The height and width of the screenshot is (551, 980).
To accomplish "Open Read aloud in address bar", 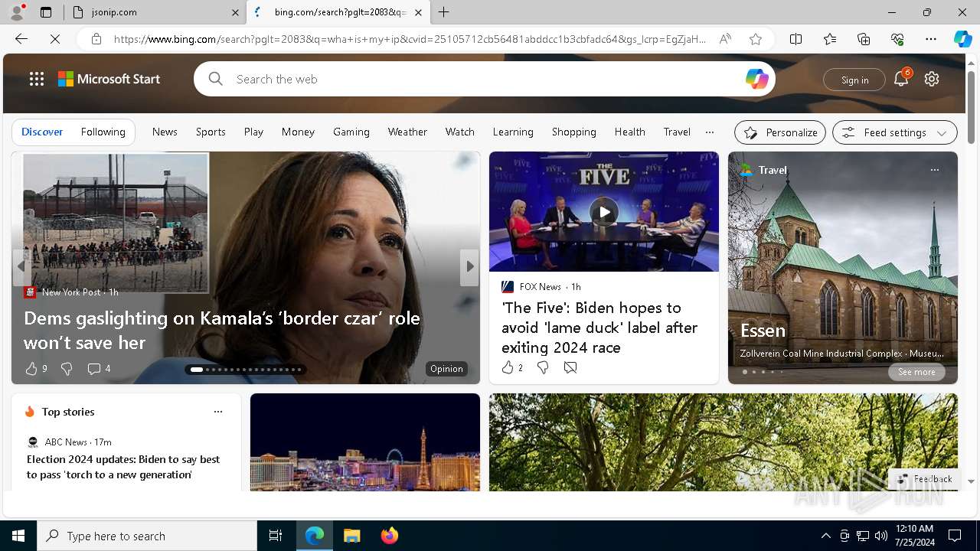I will pyautogui.click(x=725, y=39).
